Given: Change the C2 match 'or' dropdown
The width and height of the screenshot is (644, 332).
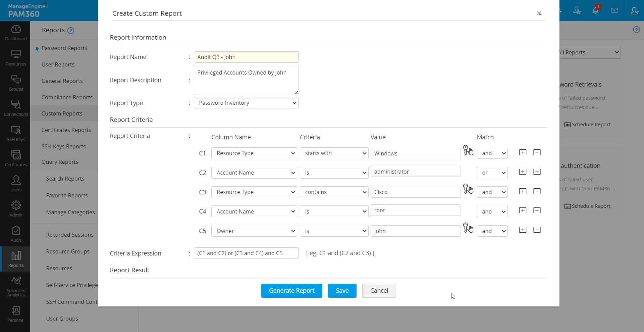Looking at the screenshot, I should pos(492,173).
